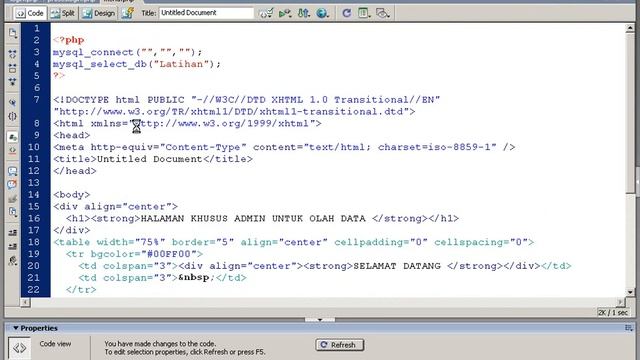The image size is (640, 360).
Task: Click the Indent Code icon
Action: [13, 233]
